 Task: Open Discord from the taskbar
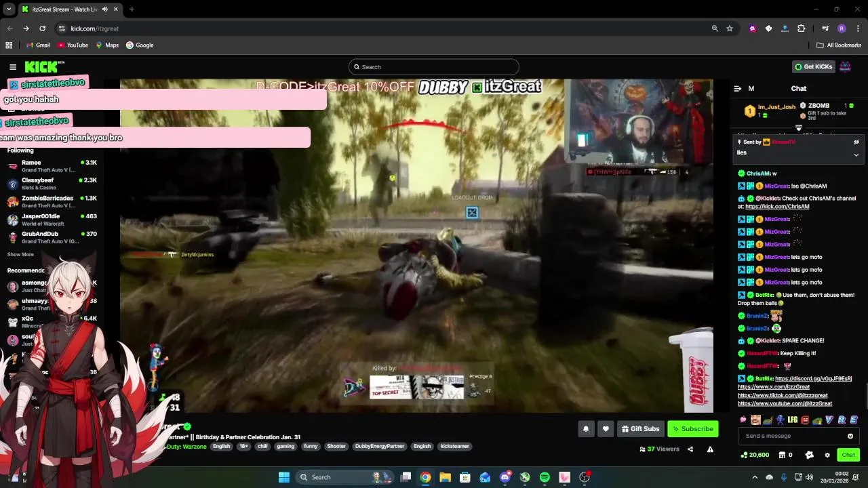point(505,477)
